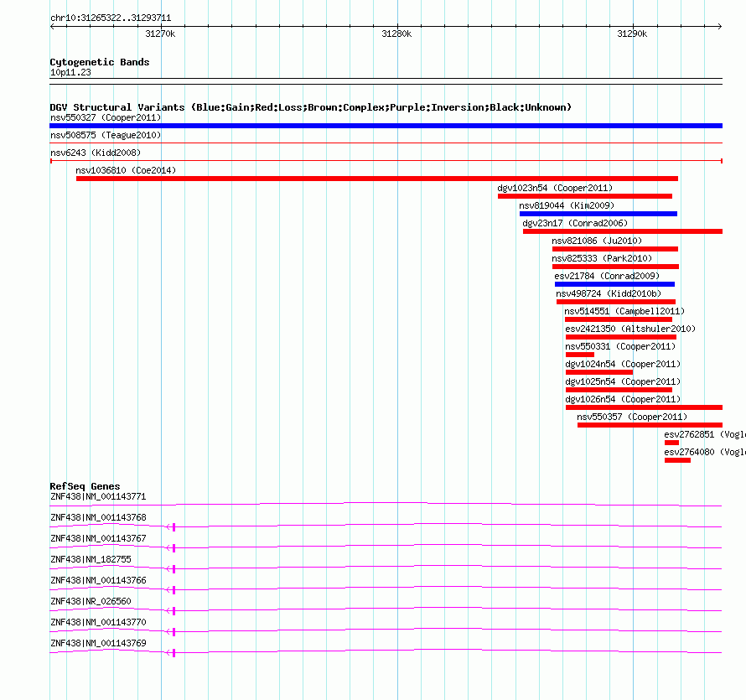Open esv21784 (Conrad2009) variant
Screen dimensions: 746x700
point(607,276)
